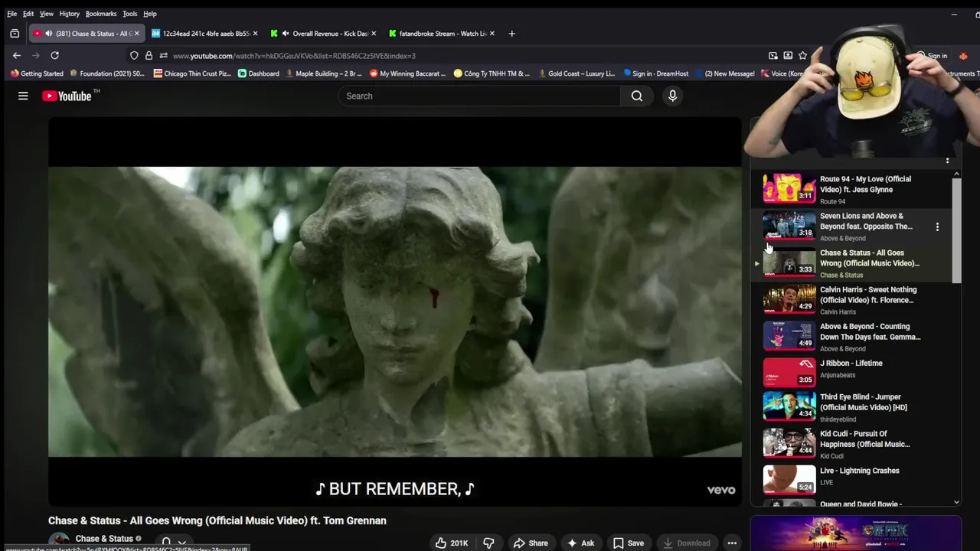Unmute the Overall Revenue tab speaker icon
Viewport: 980px width, 551px height.
coord(286,34)
